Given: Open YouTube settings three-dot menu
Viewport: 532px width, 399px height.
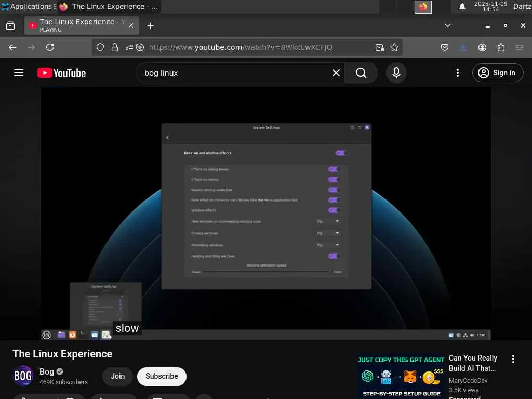Looking at the screenshot, I should coord(458,73).
